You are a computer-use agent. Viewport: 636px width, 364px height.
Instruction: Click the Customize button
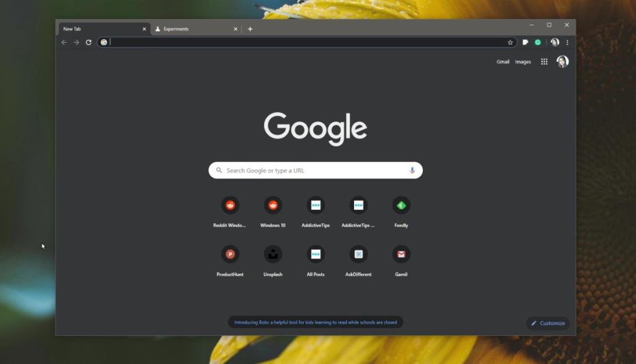pos(547,323)
